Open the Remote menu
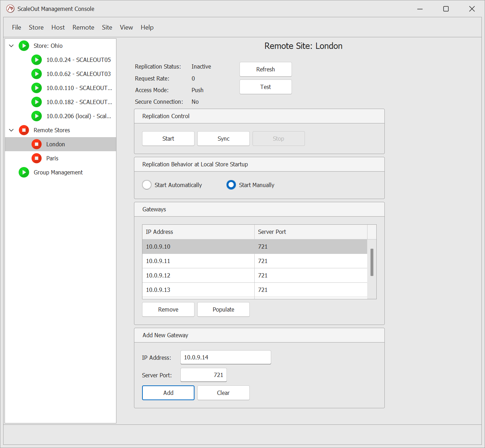 pos(83,27)
